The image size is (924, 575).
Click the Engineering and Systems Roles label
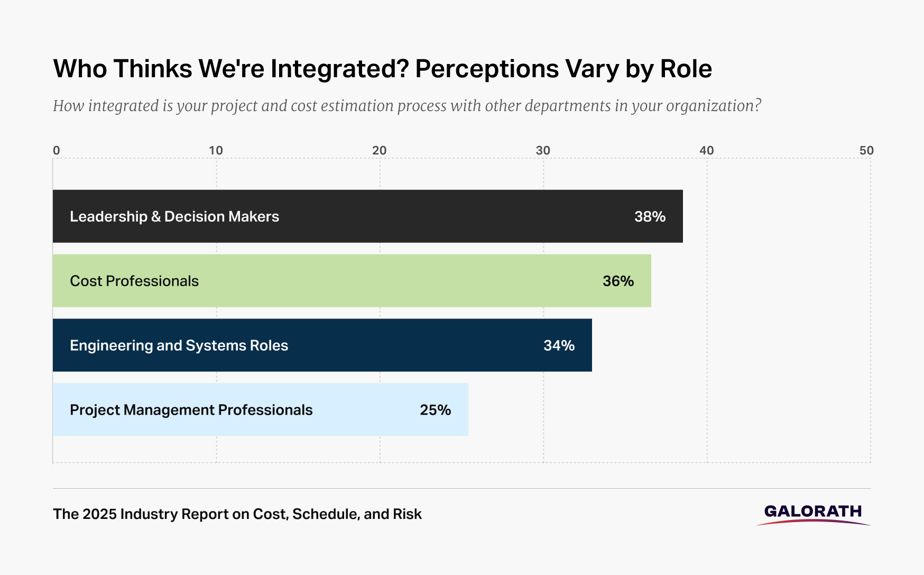click(179, 345)
